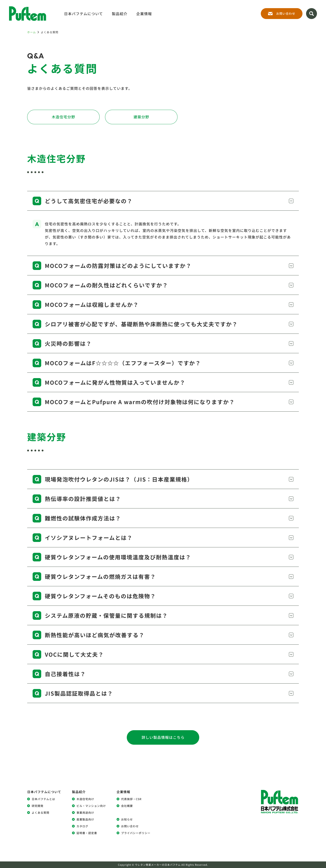Click Q icon beside 自己接着性は？
This screenshot has height=868, width=326.
[x=37, y=674]
